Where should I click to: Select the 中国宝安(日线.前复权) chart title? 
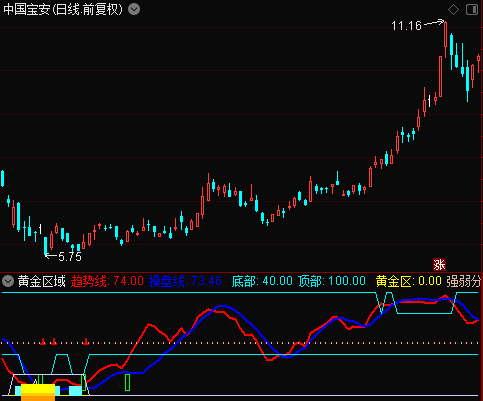click(63, 9)
